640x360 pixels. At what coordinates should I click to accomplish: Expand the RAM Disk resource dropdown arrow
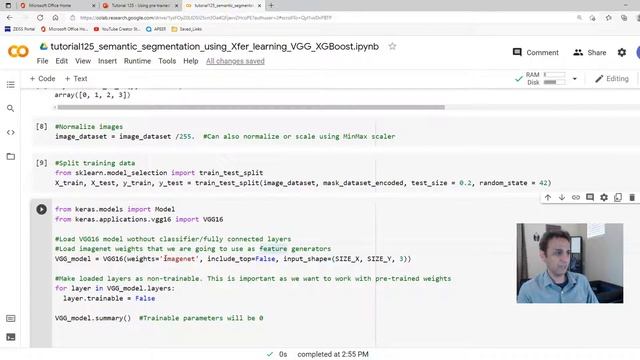point(575,78)
